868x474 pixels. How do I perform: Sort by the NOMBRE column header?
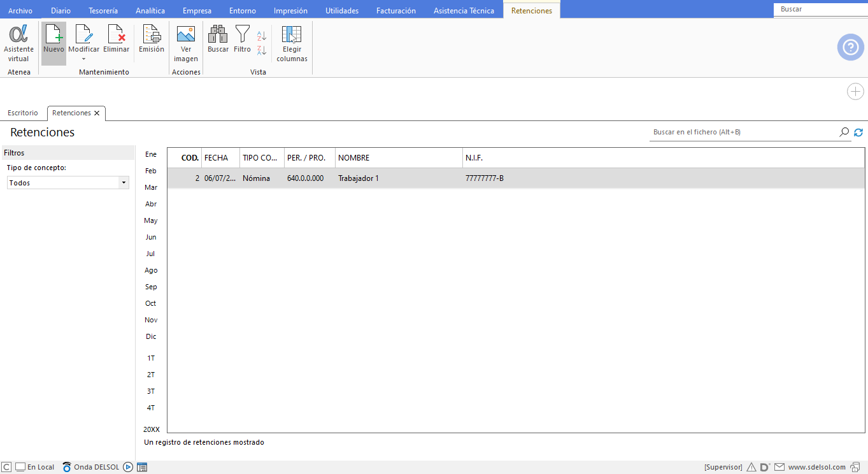399,158
